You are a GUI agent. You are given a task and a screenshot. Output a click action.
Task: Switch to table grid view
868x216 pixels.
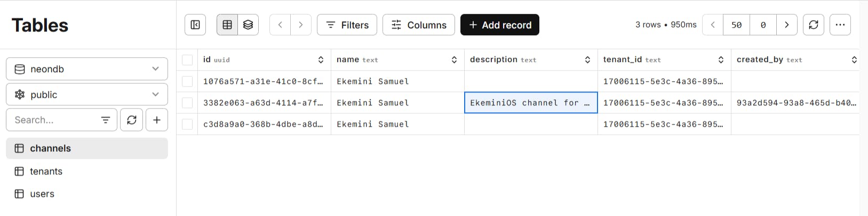tap(227, 25)
